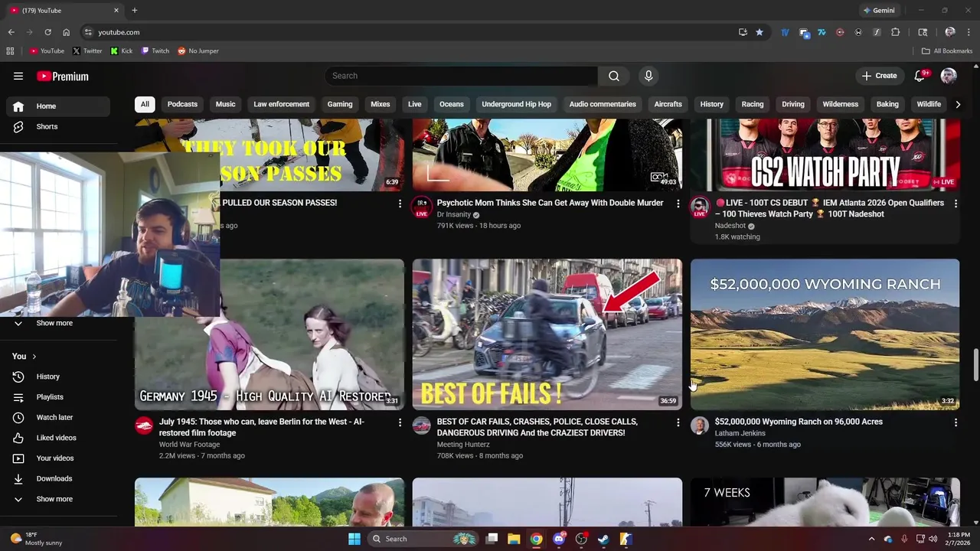Bookmark this page with the star icon
The height and width of the screenshot is (551, 980).
[759, 32]
